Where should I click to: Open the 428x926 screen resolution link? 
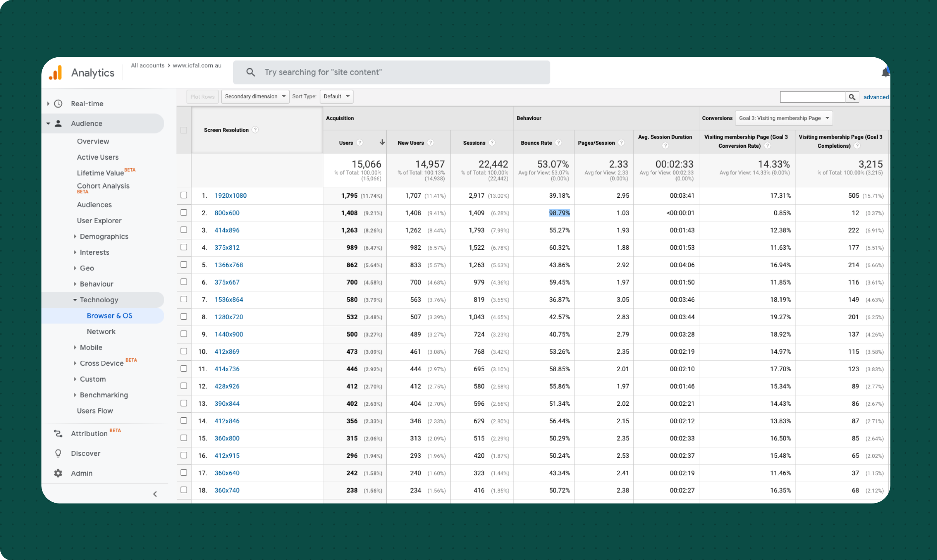(x=227, y=386)
